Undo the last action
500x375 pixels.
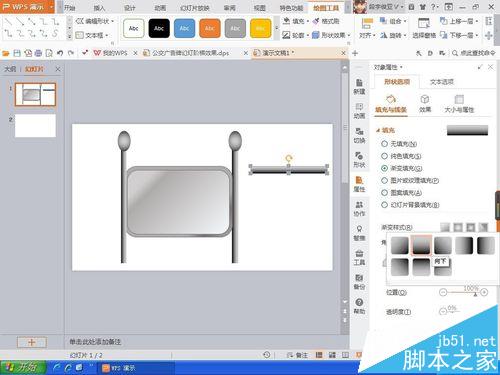pos(60,53)
